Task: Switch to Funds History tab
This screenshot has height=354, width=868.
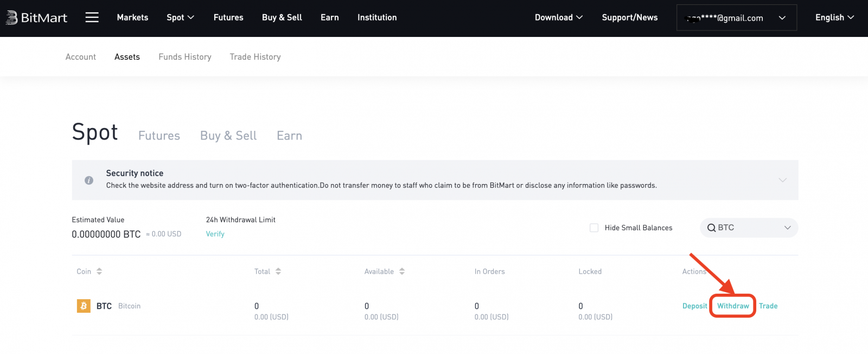Action: pos(185,57)
